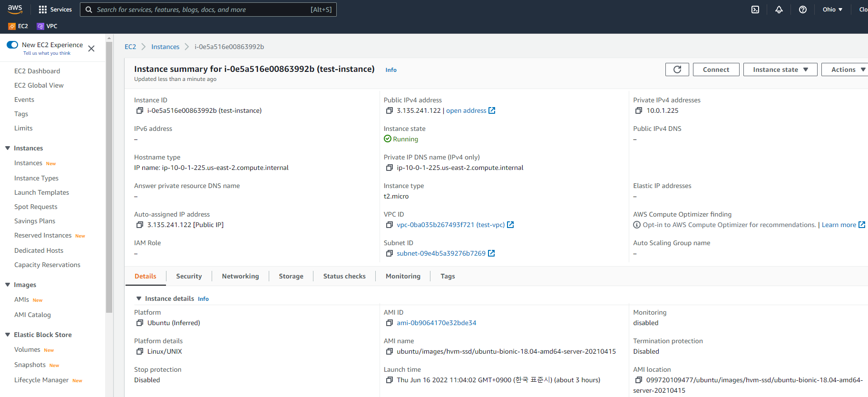This screenshot has height=397, width=868.
Task: Click the search services input field
Action: click(x=208, y=10)
